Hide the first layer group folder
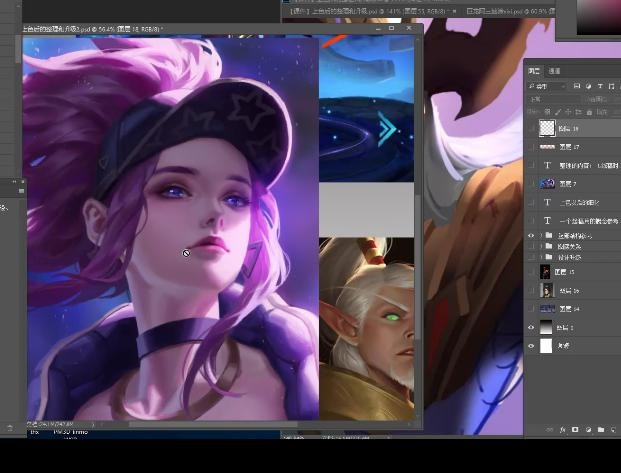Screen dimensions: 621x473 click(531, 235)
